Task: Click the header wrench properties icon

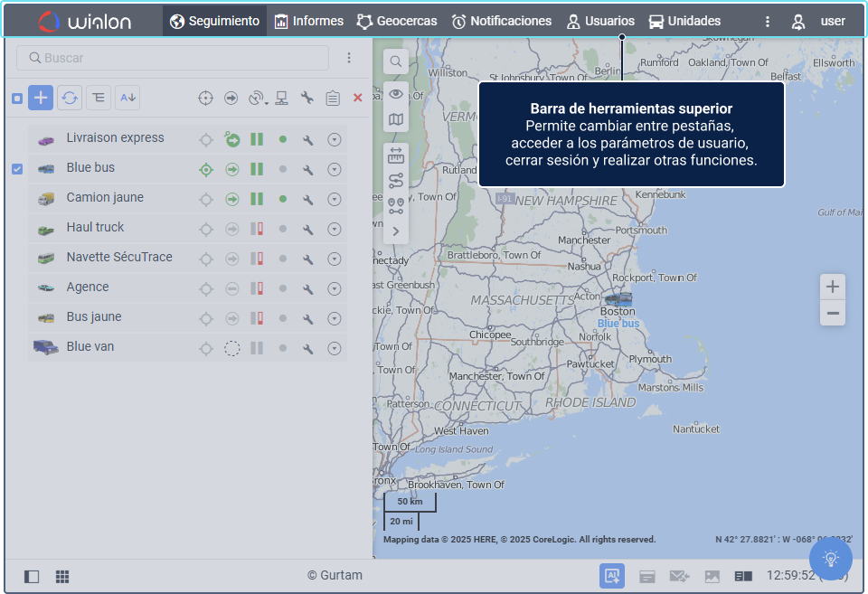Action: (307, 99)
